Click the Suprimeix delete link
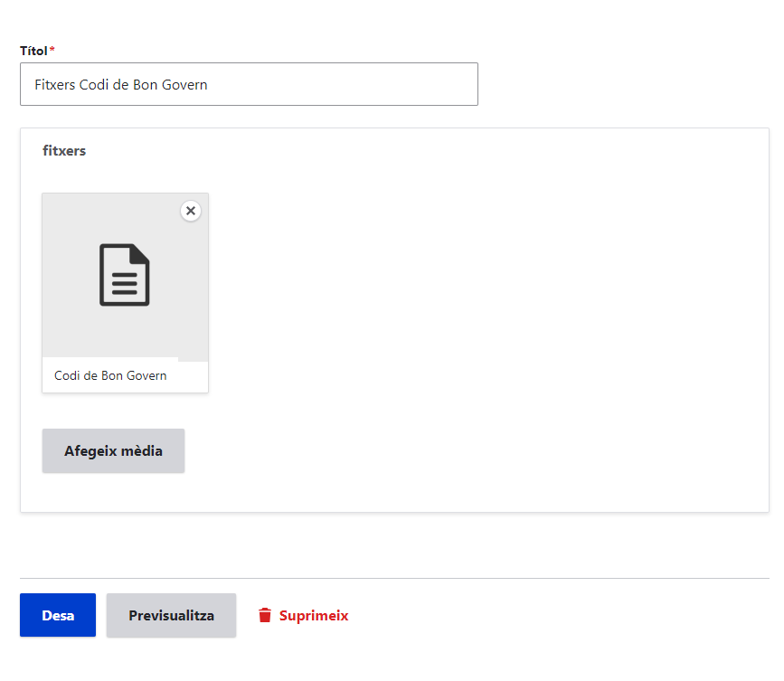Image resolution: width=784 pixels, height=681 pixels. [303, 616]
